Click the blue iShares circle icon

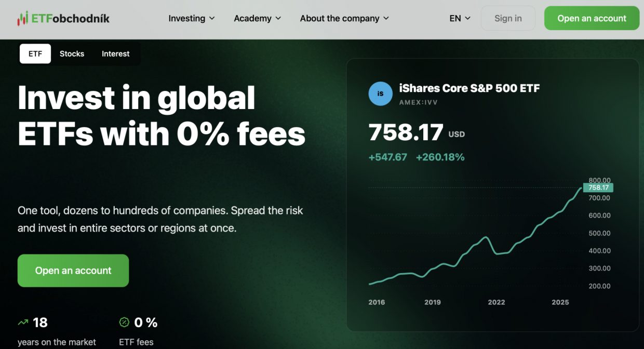click(x=380, y=93)
